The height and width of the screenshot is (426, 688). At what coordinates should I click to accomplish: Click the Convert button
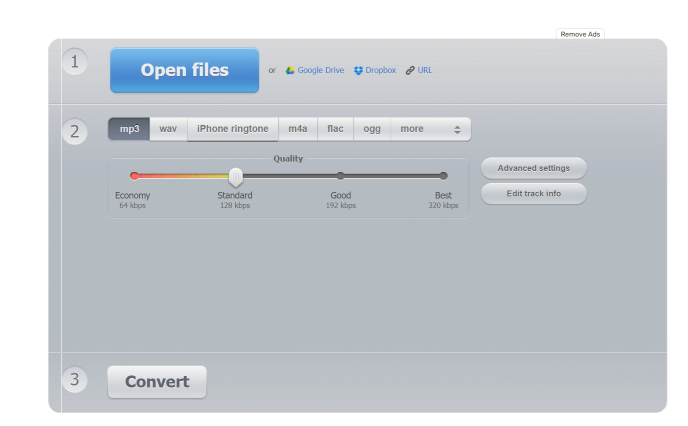coord(157,382)
